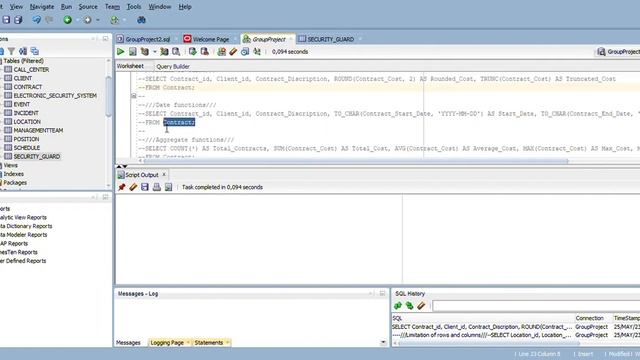Click the SQL History search field
Image resolution: width=640 pixels, height=360 pixels.
[536, 305]
